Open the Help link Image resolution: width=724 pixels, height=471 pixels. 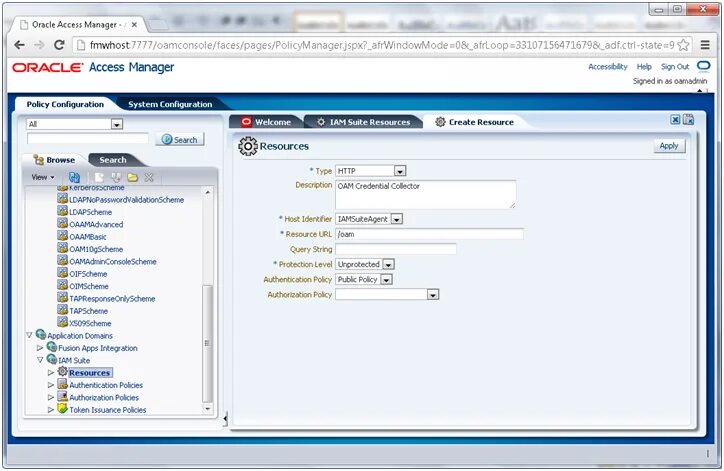tap(644, 66)
